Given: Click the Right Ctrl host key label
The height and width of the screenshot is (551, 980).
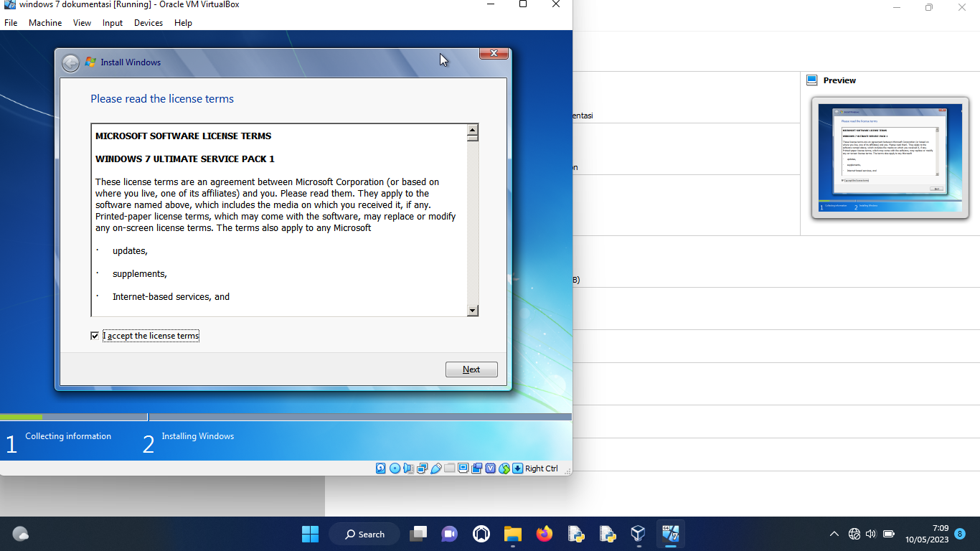Looking at the screenshot, I should tap(541, 468).
